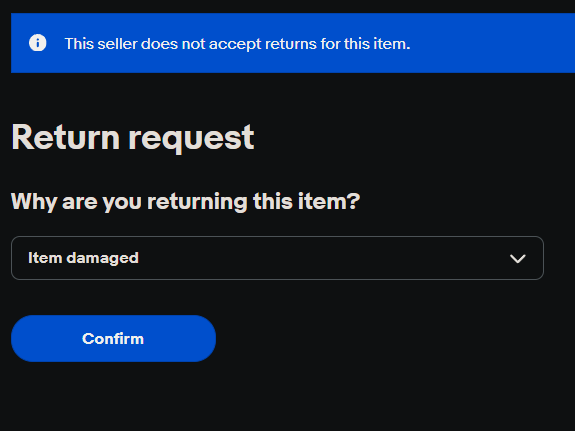
Task: Click the word 'returns' in banner notice
Action: [290, 44]
